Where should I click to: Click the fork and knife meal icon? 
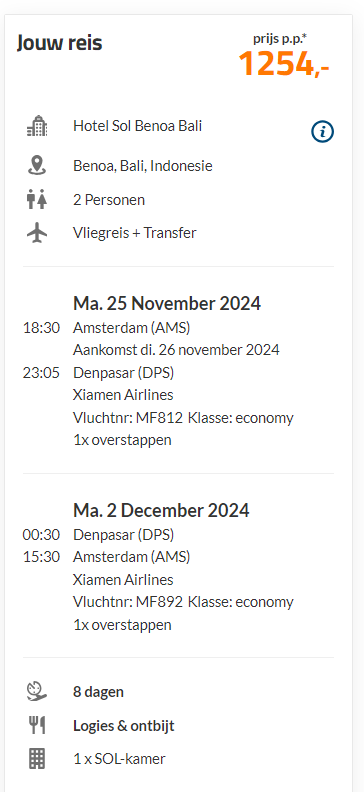pyautogui.click(x=37, y=726)
